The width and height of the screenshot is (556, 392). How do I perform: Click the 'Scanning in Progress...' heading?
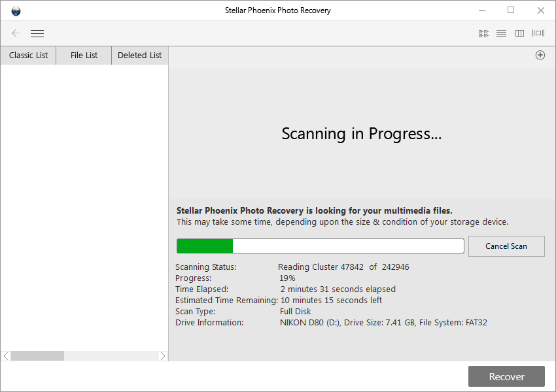[x=361, y=134]
